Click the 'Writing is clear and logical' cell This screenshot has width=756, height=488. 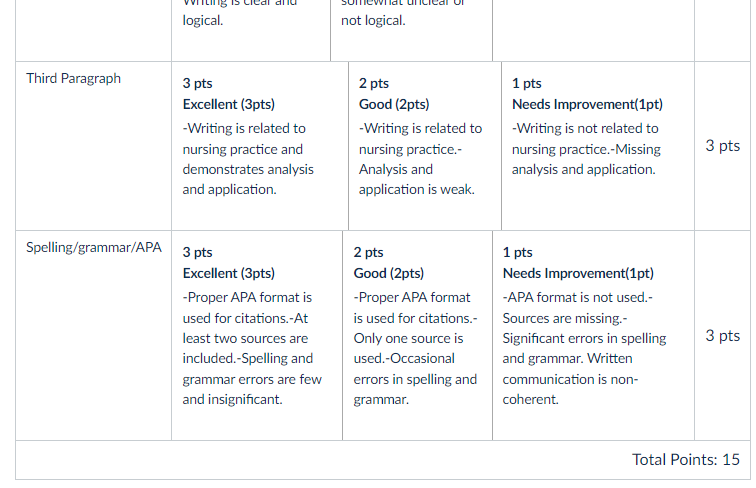(x=251, y=30)
